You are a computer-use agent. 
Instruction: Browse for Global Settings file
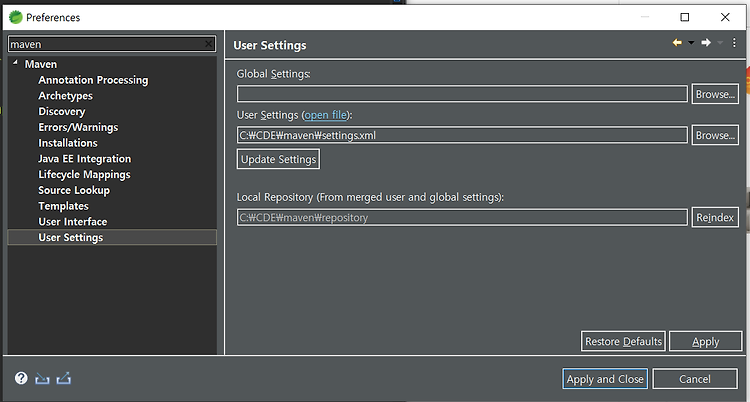click(x=715, y=94)
